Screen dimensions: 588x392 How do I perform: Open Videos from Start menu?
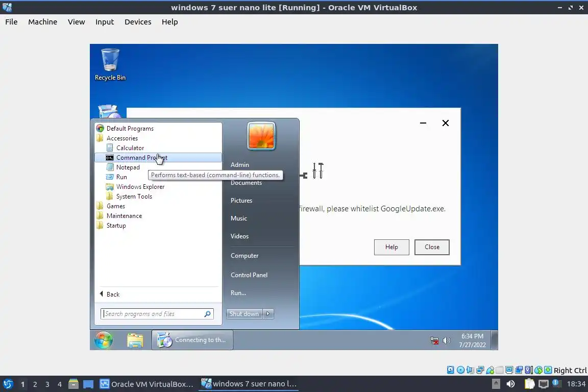tap(239, 236)
